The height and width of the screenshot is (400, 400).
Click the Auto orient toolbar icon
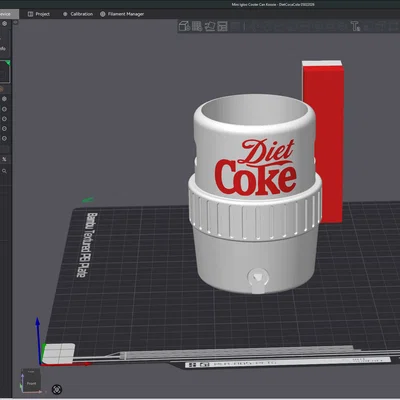tap(210, 26)
